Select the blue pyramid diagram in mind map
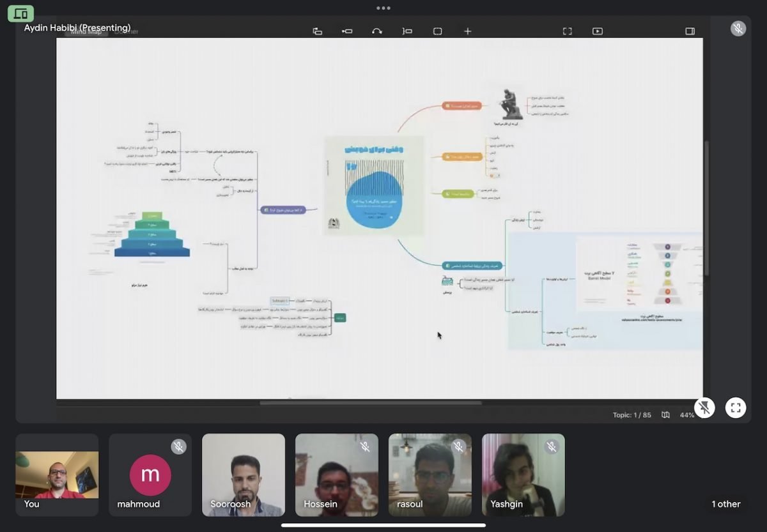 pos(152,234)
